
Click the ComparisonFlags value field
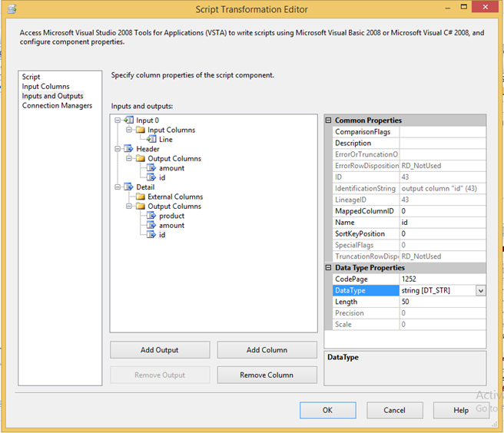443,132
